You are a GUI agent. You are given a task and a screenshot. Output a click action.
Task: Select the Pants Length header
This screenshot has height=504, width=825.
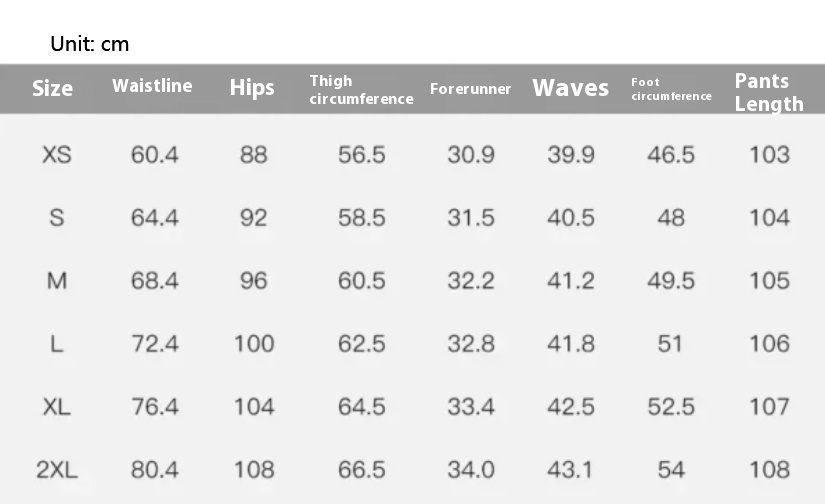[x=768, y=92]
